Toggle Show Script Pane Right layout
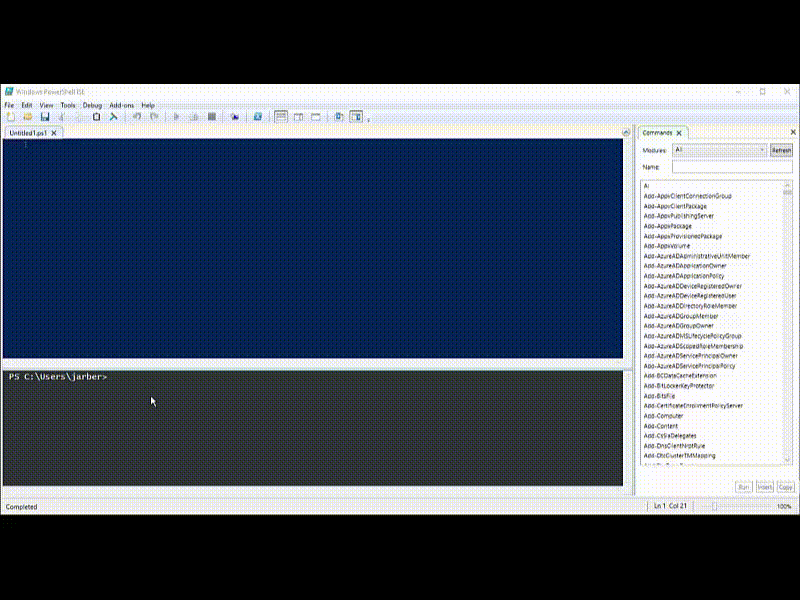 click(299, 117)
